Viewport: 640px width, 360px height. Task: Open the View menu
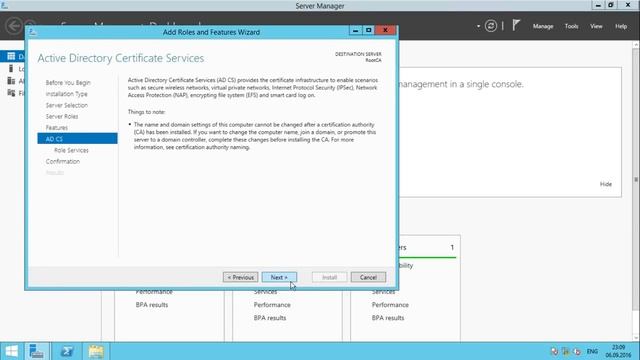click(596, 27)
